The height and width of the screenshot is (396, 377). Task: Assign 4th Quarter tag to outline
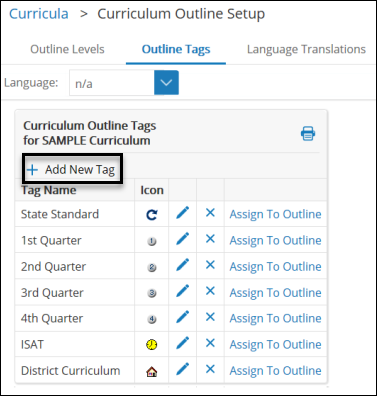point(275,318)
